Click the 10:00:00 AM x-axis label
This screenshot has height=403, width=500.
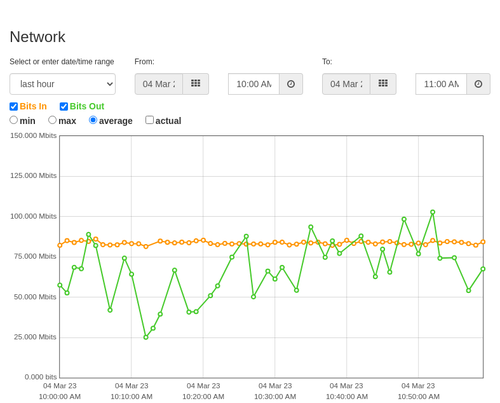click(60, 397)
